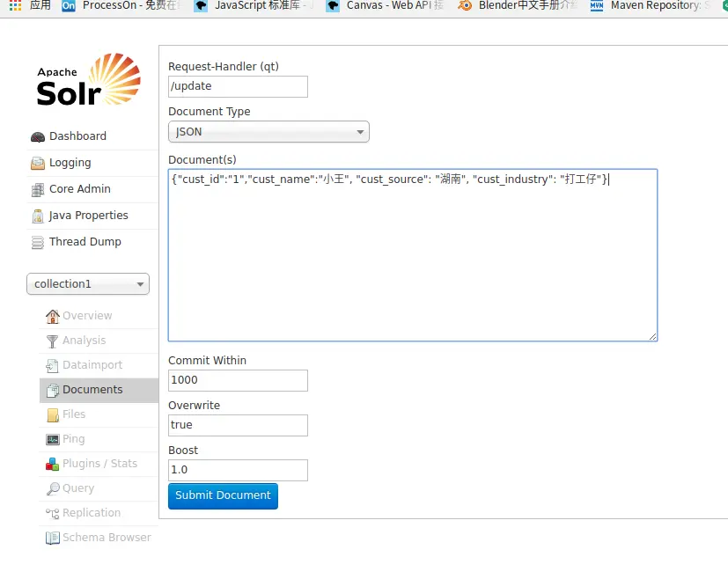Click the Blender bookmark icon
The image size is (728, 579).
pyautogui.click(x=465, y=5)
